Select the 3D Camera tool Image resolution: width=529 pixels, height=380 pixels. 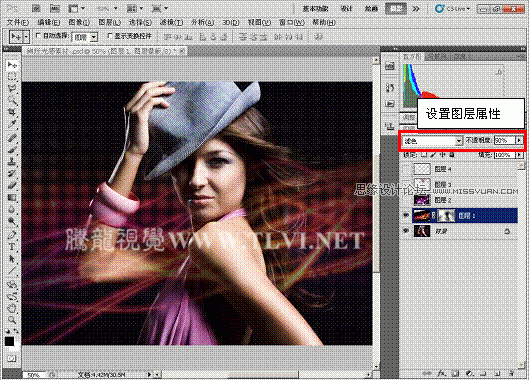point(12,296)
